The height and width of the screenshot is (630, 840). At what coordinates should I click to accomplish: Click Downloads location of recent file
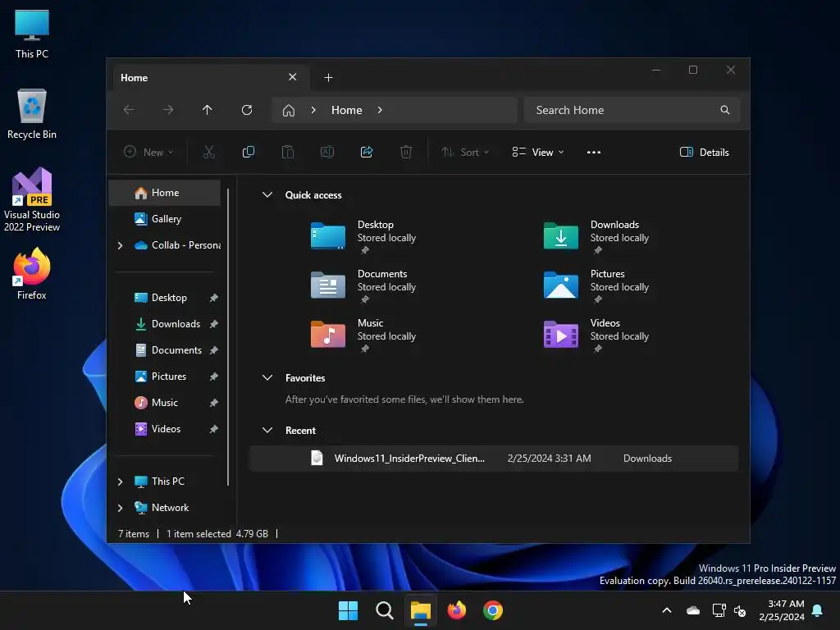[647, 459]
